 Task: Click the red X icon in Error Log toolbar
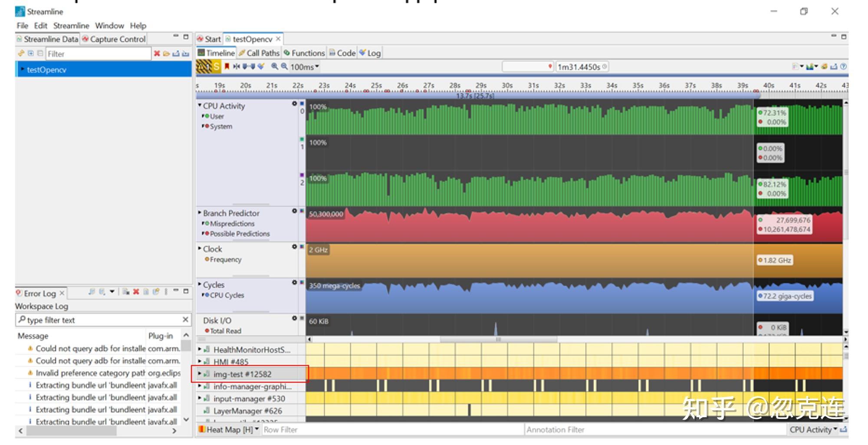[x=136, y=292]
